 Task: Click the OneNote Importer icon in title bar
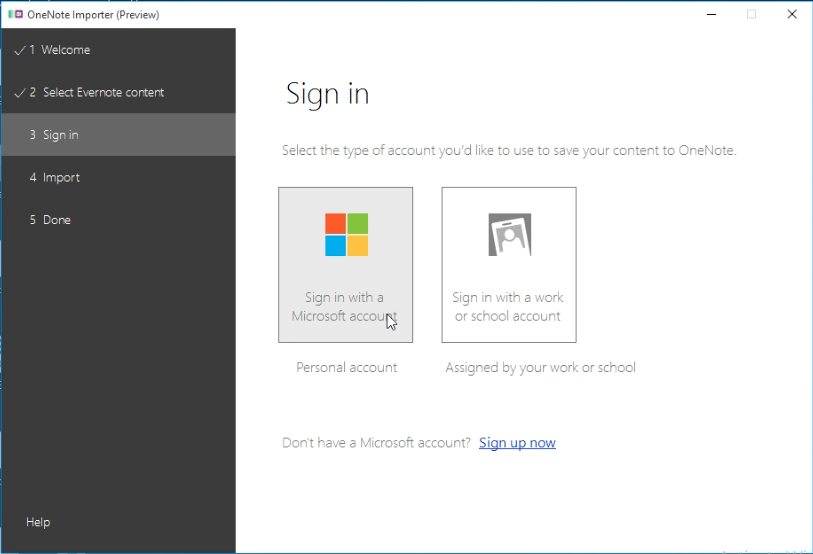pos(16,15)
